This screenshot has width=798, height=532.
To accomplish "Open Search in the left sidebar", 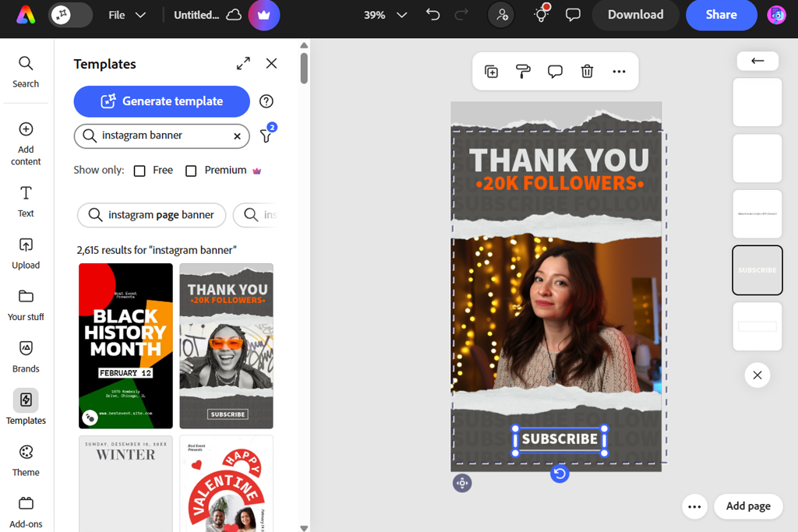I will pos(26,72).
